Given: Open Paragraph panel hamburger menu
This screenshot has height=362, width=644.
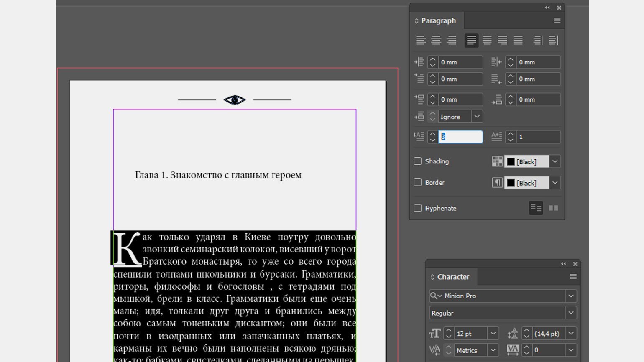Looking at the screenshot, I should point(557,20).
